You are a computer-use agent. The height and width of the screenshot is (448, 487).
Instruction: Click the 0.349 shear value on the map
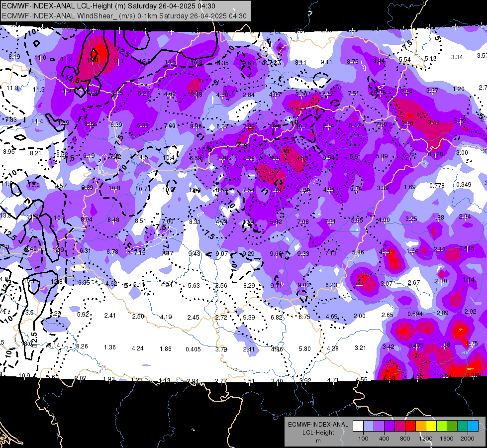coord(464,184)
